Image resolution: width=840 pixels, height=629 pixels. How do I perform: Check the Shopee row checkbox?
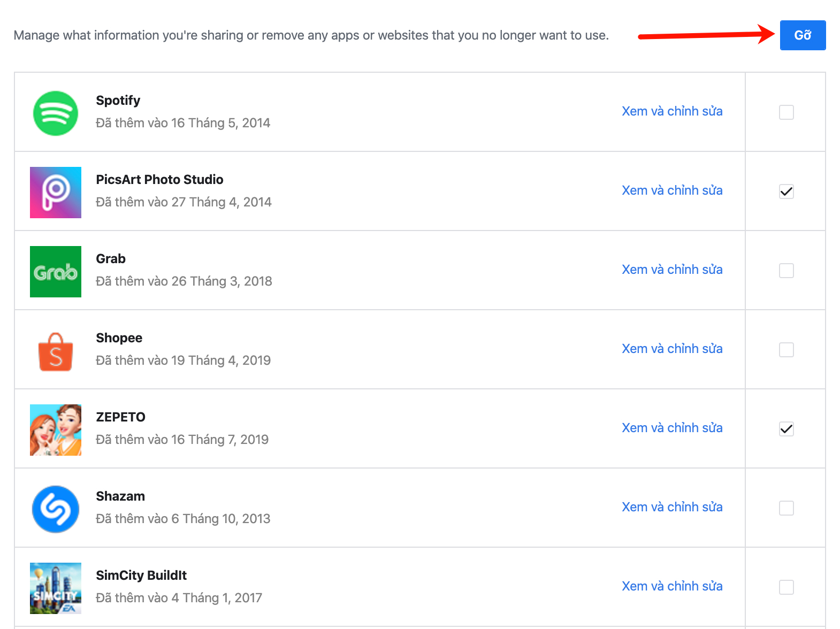(786, 350)
